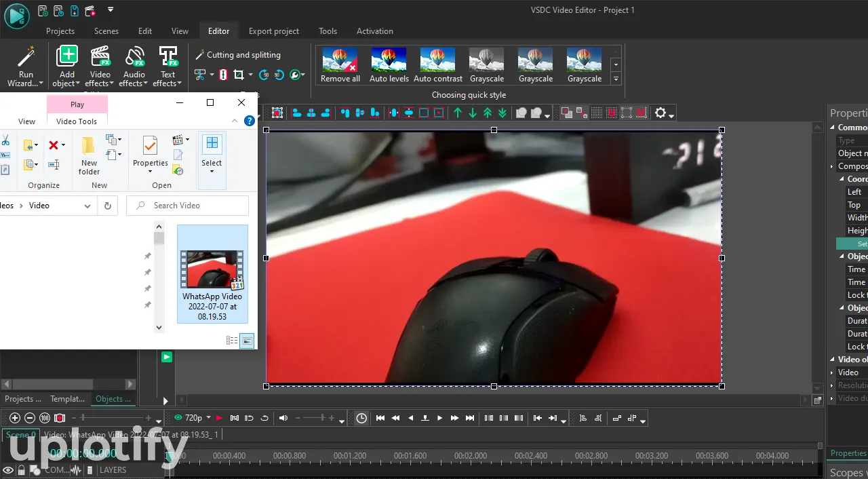Image resolution: width=868 pixels, height=479 pixels.
Task: Open the Activation tab
Action: [375, 31]
